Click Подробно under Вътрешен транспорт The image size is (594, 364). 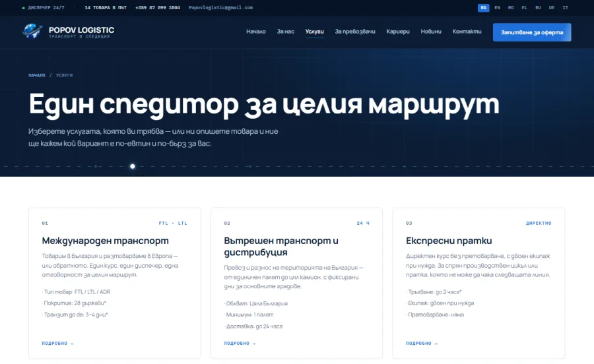click(x=240, y=344)
